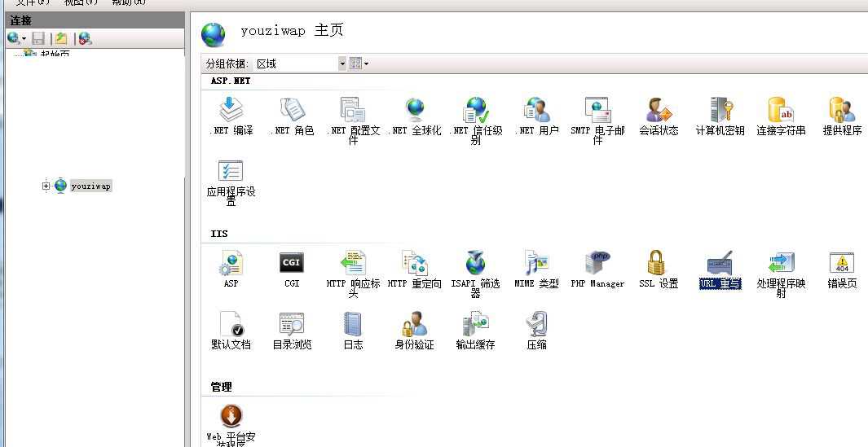Open the 计算机密钥 feature
Viewport: 868px width, 447px height.
click(720, 116)
